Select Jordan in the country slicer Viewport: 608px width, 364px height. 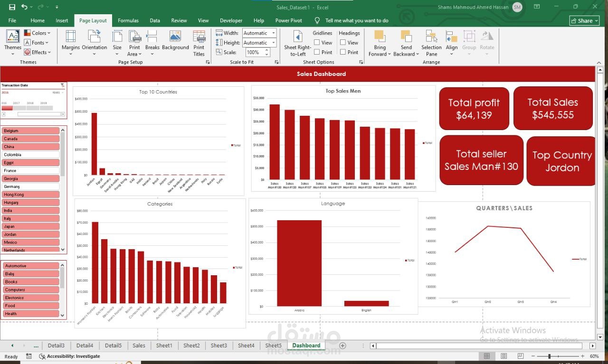click(x=30, y=234)
